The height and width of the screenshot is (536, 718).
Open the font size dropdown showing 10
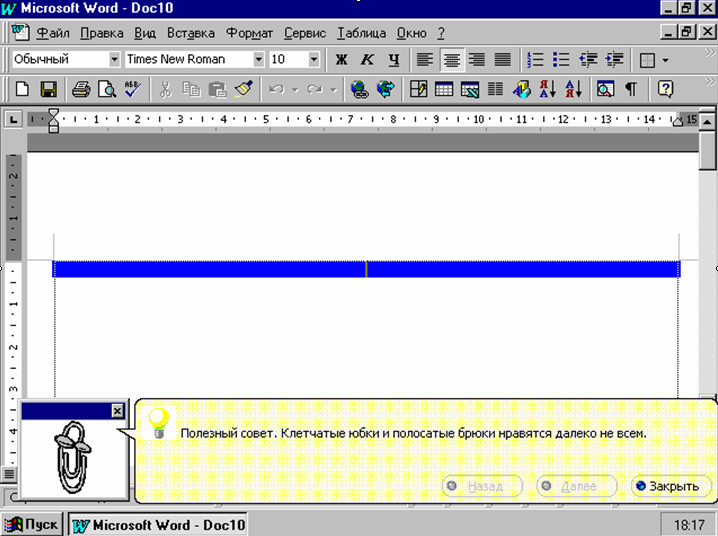click(314, 60)
